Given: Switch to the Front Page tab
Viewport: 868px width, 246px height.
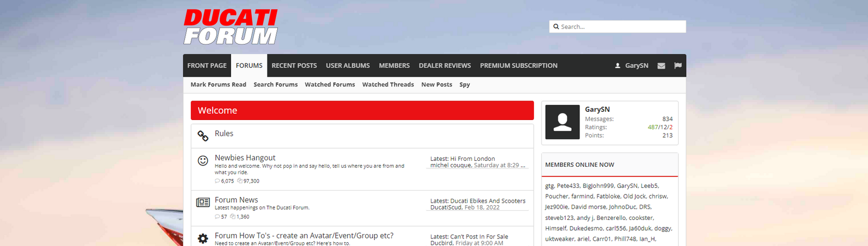Looking at the screenshot, I should point(207,66).
